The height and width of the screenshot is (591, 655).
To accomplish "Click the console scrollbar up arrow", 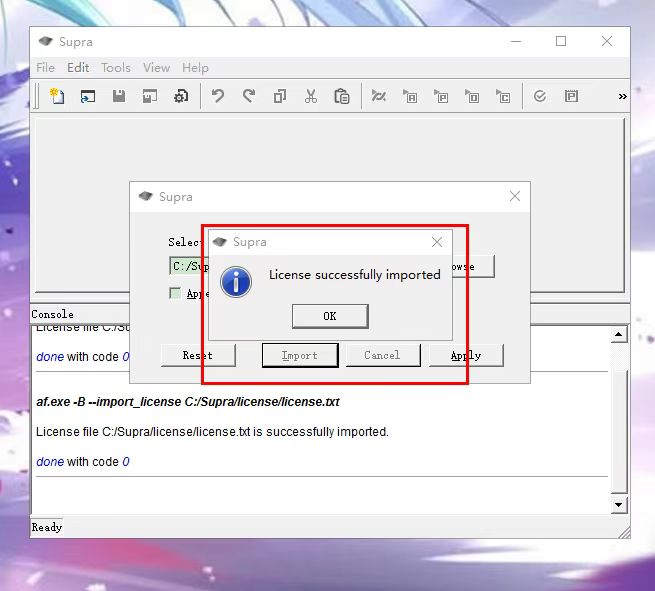I will (x=619, y=335).
